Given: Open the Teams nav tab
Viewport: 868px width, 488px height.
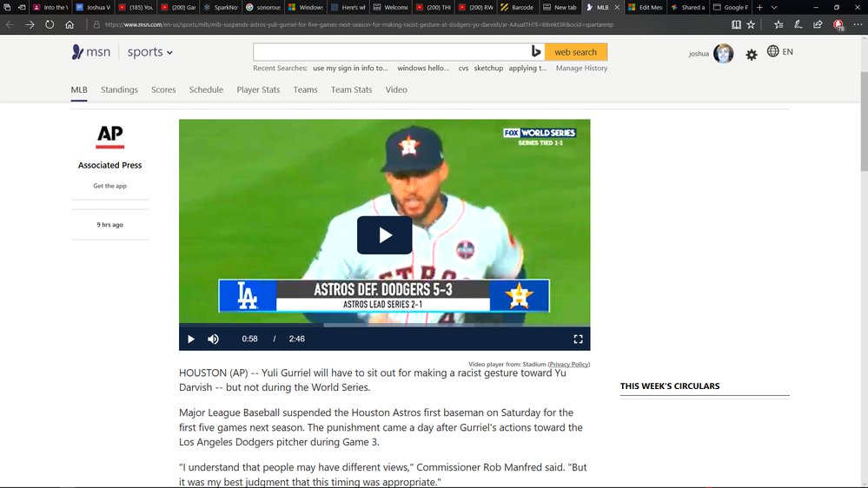Looking at the screenshot, I should point(306,89).
